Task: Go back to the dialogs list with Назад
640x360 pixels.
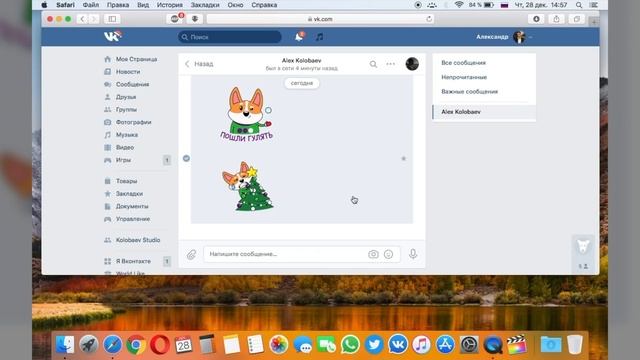Action: coord(199,64)
